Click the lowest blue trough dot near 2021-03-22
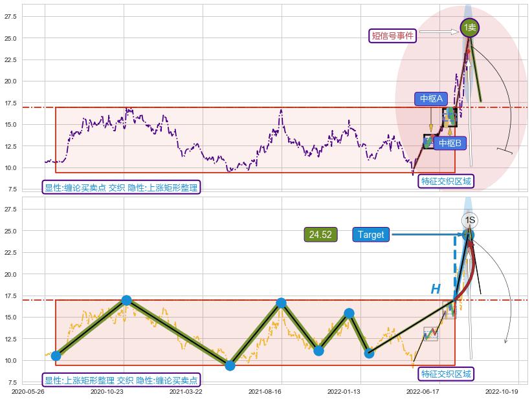Screen dimensions: 532x399 [x=230, y=365]
